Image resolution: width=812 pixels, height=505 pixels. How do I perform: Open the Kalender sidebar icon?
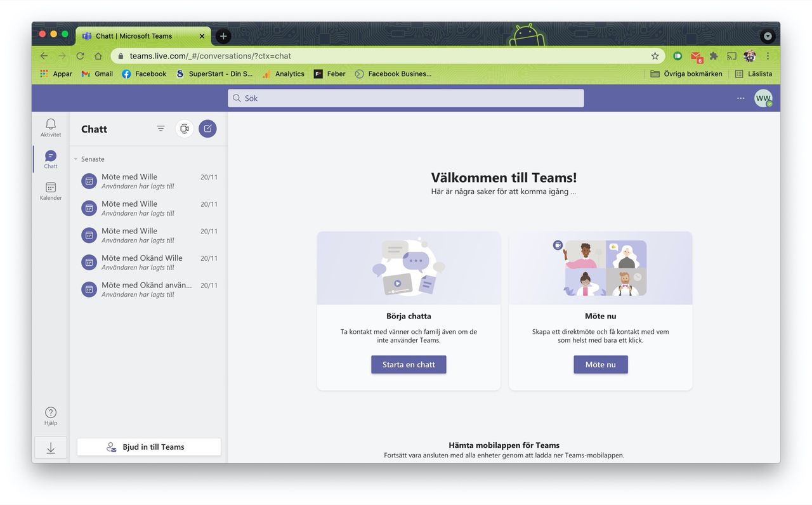click(51, 191)
